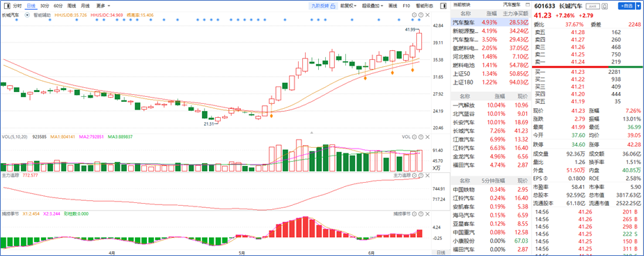The width and height of the screenshot is (644, 256).
Task: Close the VOL indicator panel
Action: 427,137
